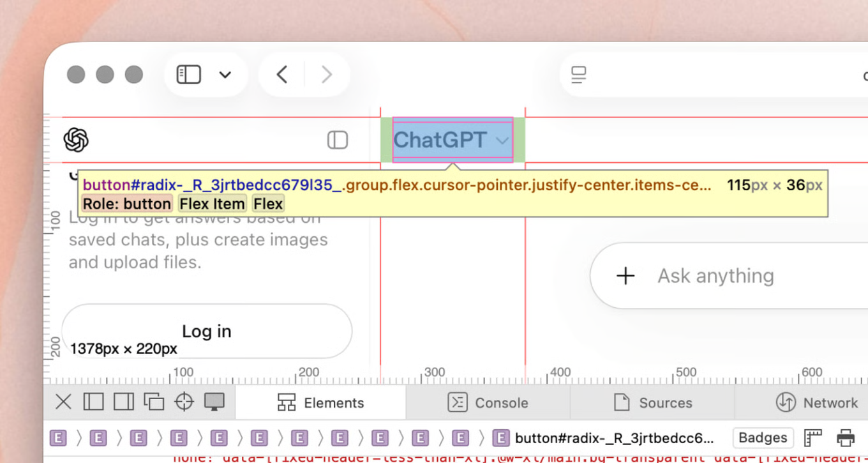Toggle the element selection crosshair
Viewport: 868px width, 463px height.
point(184,402)
